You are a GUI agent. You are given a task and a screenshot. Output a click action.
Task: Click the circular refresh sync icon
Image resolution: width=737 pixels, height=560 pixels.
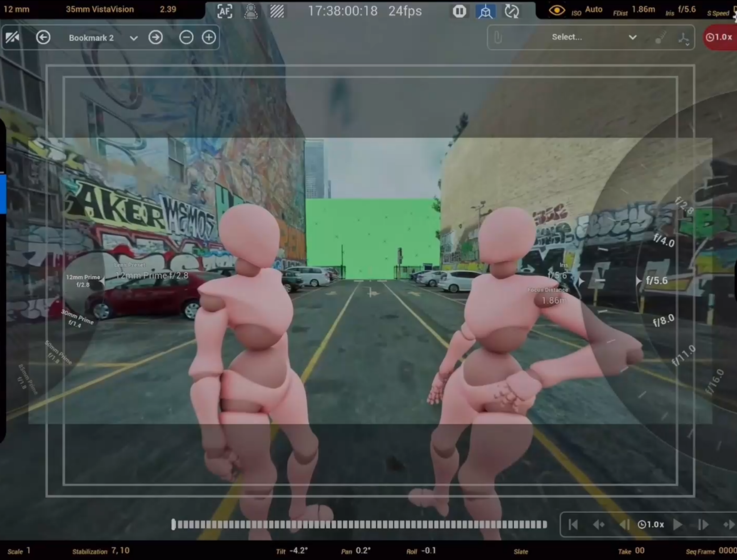click(511, 11)
